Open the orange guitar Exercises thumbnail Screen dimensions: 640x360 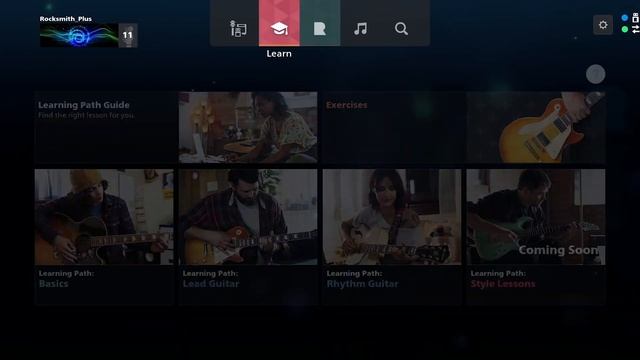coord(536,127)
